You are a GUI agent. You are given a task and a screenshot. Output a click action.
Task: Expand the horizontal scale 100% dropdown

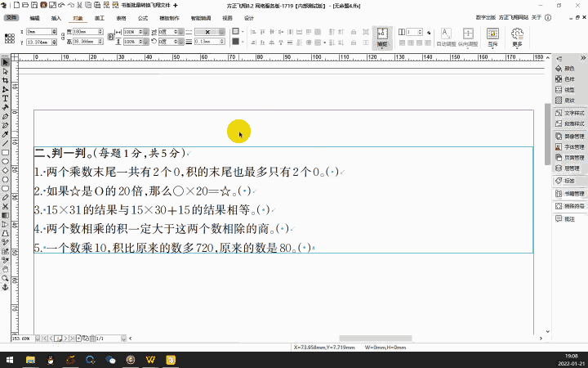click(146, 32)
